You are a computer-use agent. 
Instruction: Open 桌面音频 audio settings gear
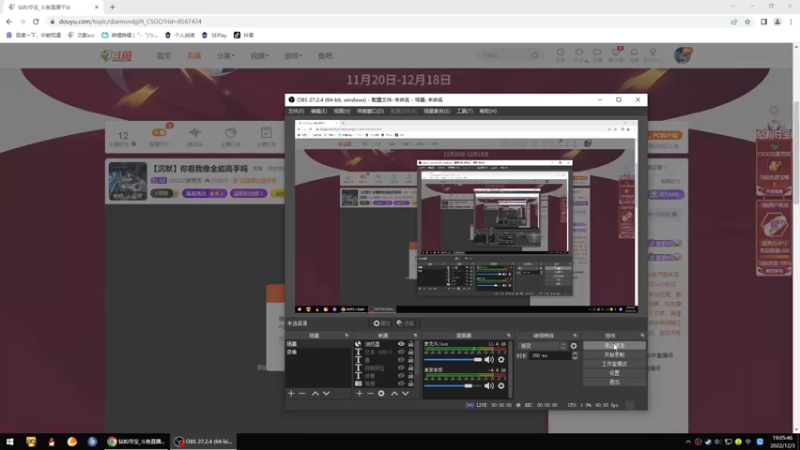click(501, 386)
